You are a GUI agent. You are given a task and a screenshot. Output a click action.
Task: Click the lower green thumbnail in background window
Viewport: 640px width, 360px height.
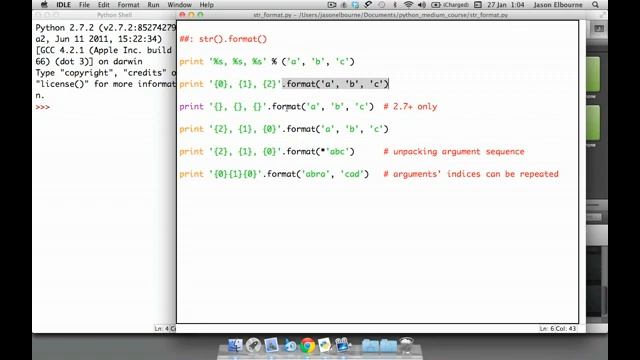click(x=593, y=122)
